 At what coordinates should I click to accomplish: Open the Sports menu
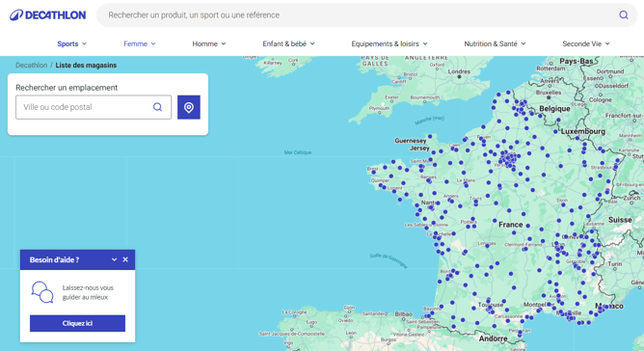72,43
